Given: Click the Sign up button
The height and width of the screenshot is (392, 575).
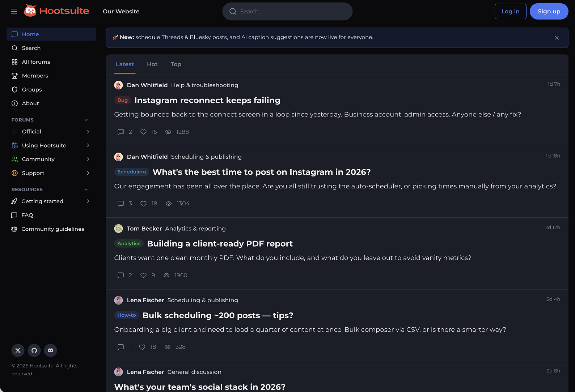Looking at the screenshot, I should [x=549, y=12].
